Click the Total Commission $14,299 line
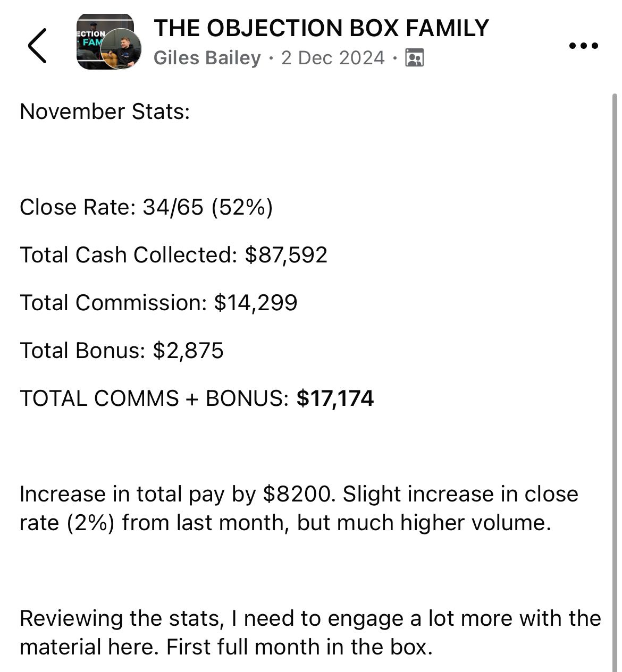The height and width of the screenshot is (672, 622). (x=158, y=303)
